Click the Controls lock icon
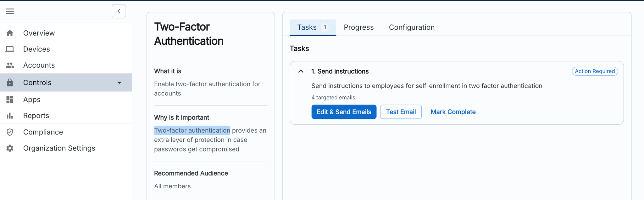Image resolution: width=644 pixels, height=200 pixels. [x=10, y=83]
